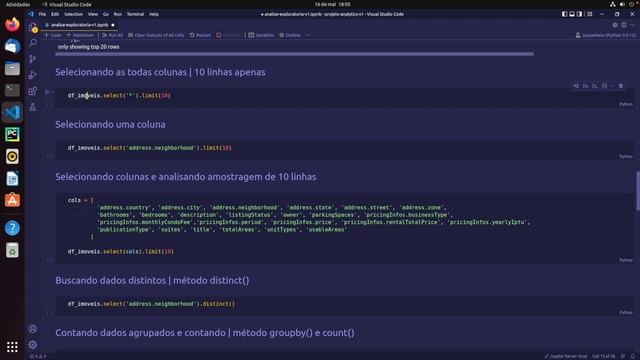640x360 pixels.
Task: Change language of the address.neighborhood limit cell
Action: click(x=626, y=157)
